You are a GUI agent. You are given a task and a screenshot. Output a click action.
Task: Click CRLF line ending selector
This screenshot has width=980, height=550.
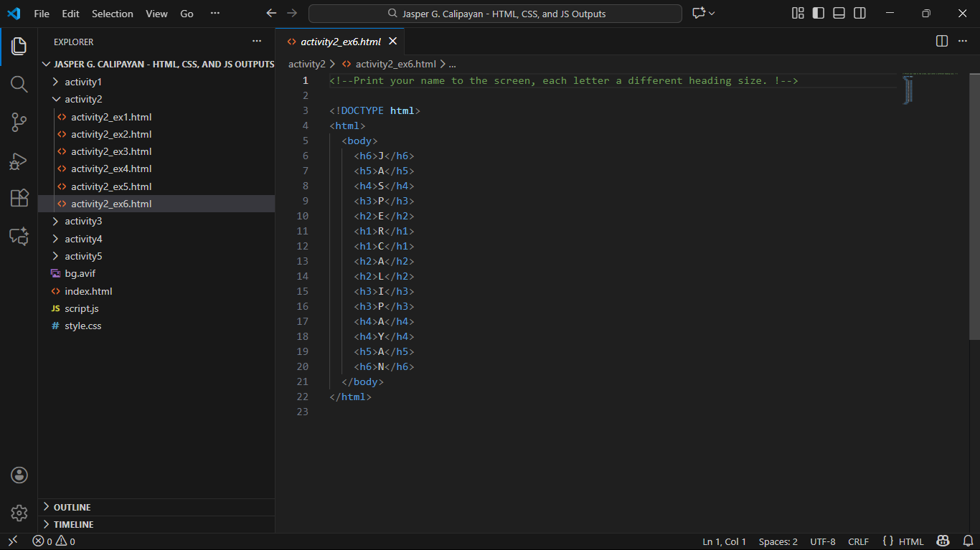click(x=858, y=541)
